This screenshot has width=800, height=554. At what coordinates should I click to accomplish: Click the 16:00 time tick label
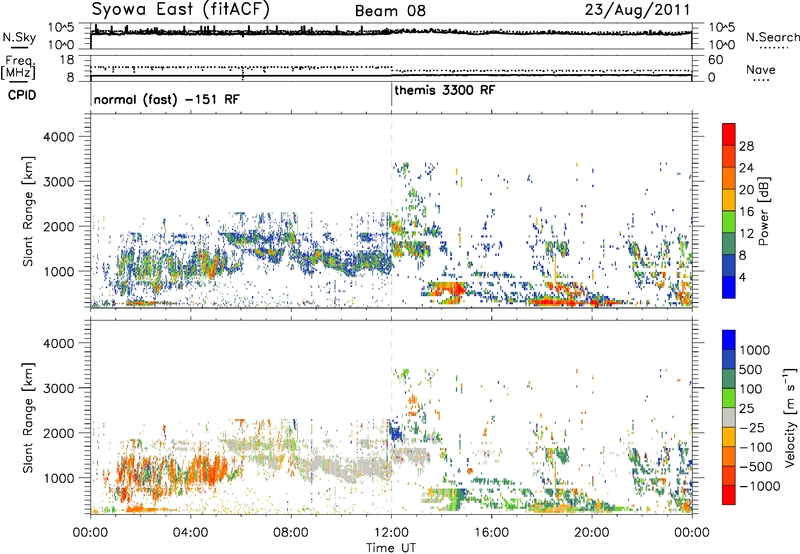click(491, 533)
